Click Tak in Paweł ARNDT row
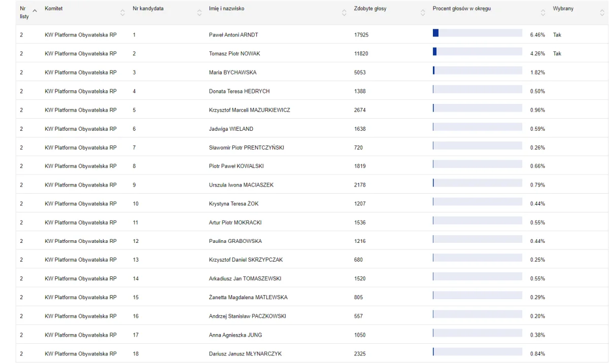This screenshot has width=609, height=364. pyautogui.click(x=557, y=35)
